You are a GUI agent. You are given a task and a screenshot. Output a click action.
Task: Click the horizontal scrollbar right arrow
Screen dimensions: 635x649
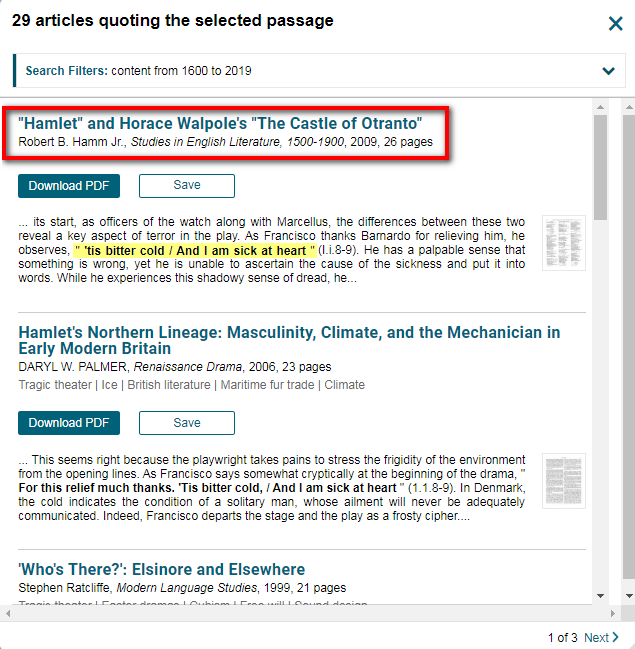613,613
